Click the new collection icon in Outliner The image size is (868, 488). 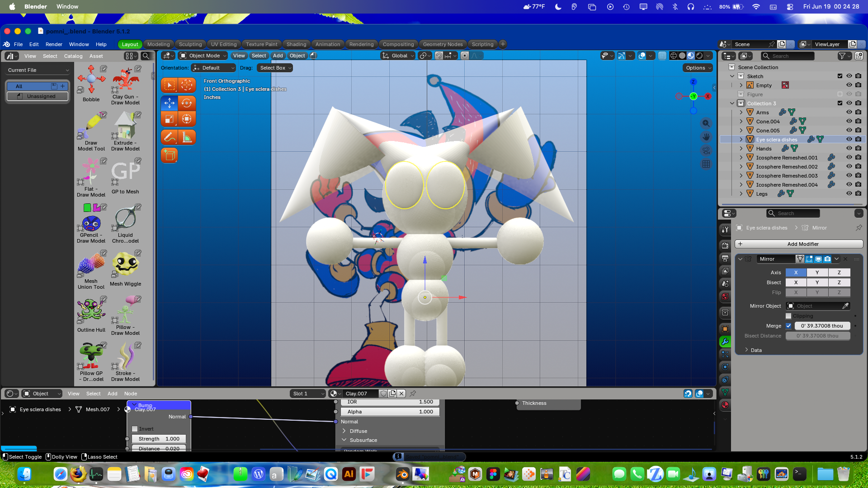(x=859, y=56)
